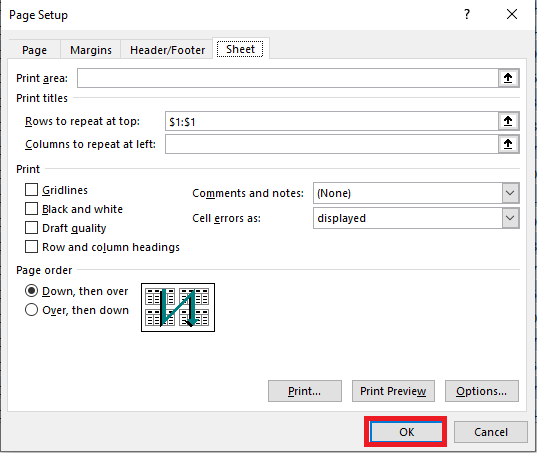Open help with the question mark icon

click(x=467, y=14)
